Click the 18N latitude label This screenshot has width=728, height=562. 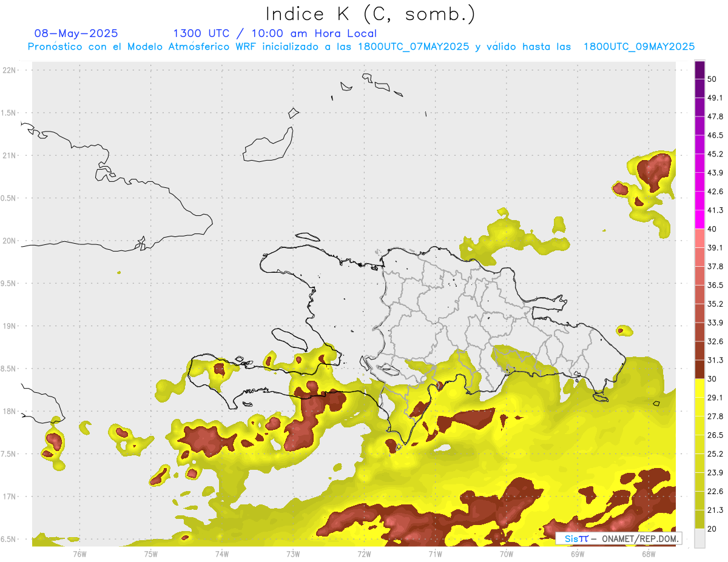[9, 411]
